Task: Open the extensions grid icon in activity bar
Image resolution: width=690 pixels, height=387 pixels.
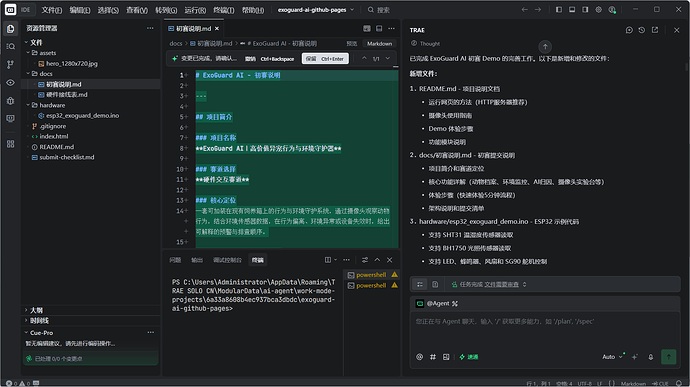Action: [x=11, y=144]
